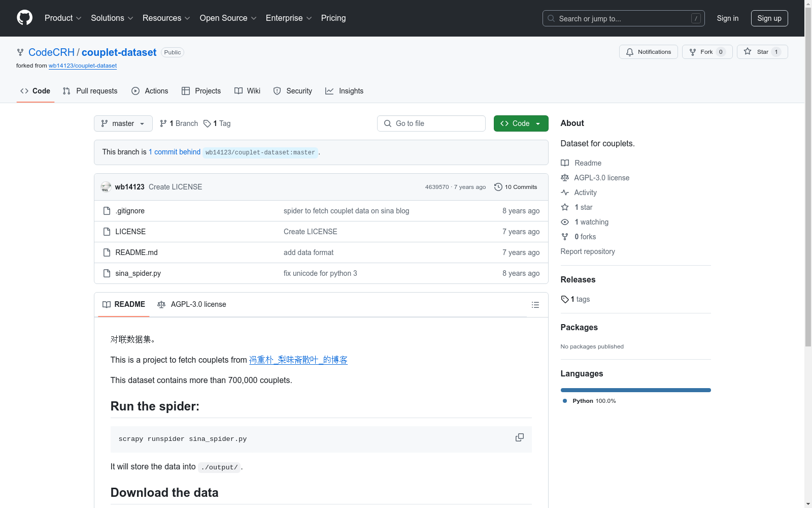812x508 pixels.
Task: Copy the scrapy command code snippet
Action: tap(520, 437)
